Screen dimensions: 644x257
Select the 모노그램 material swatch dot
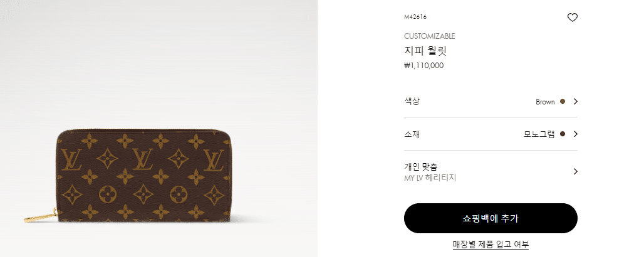pos(563,134)
